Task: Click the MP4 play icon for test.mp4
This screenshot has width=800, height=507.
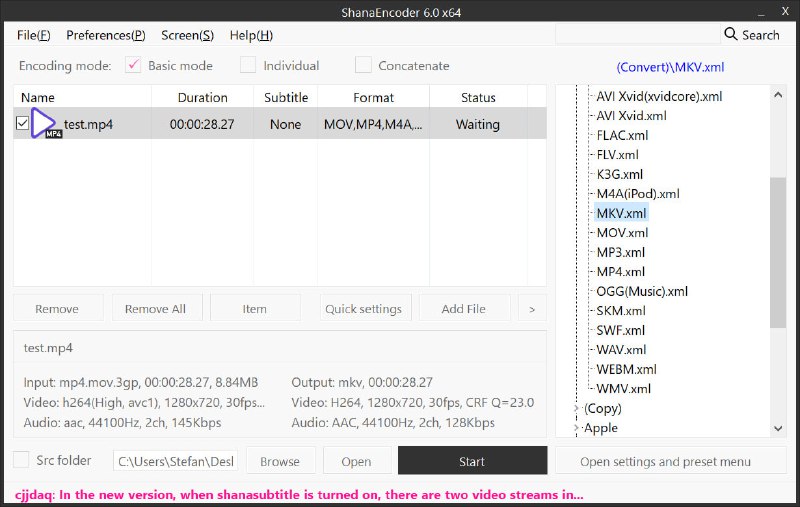Action: (x=44, y=124)
